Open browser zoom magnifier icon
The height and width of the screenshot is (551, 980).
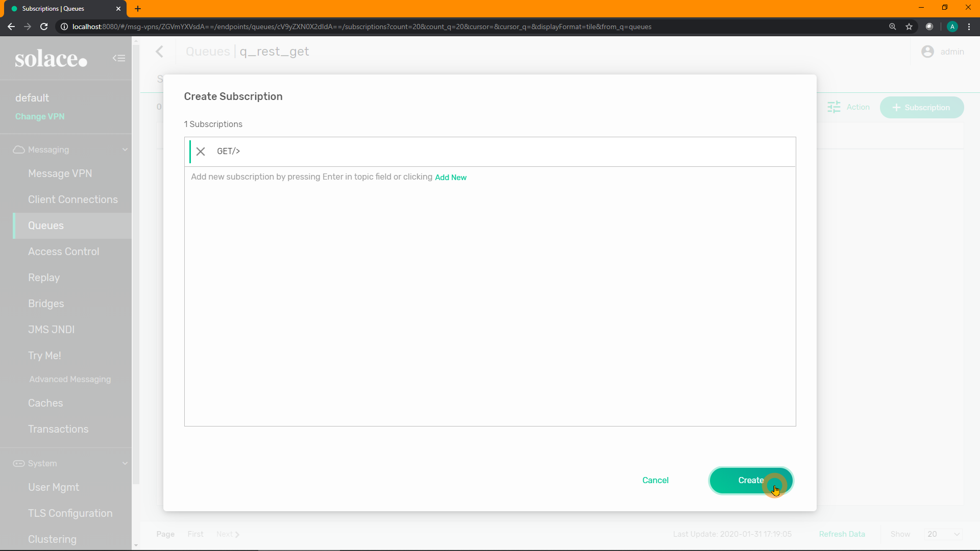892,27
